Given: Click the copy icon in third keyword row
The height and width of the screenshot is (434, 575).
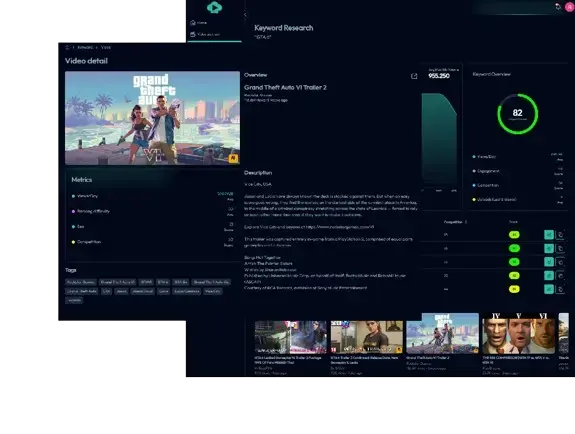Looking at the screenshot, I should [560, 262].
